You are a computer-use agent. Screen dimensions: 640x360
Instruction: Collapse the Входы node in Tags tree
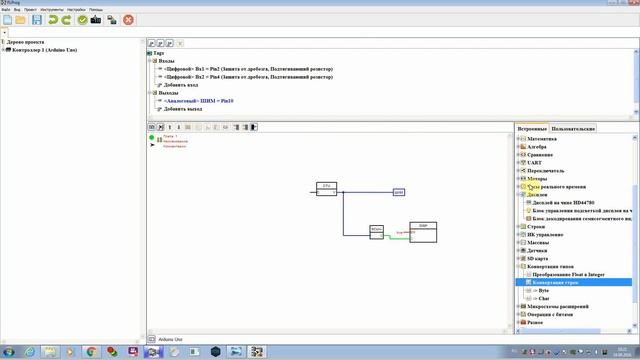point(150,61)
